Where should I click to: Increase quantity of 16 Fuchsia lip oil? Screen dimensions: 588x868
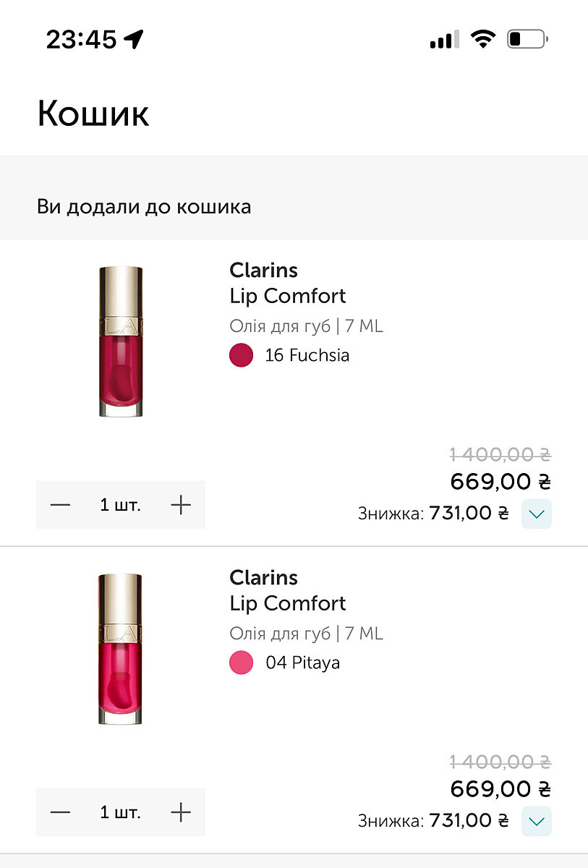(x=181, y=505)
